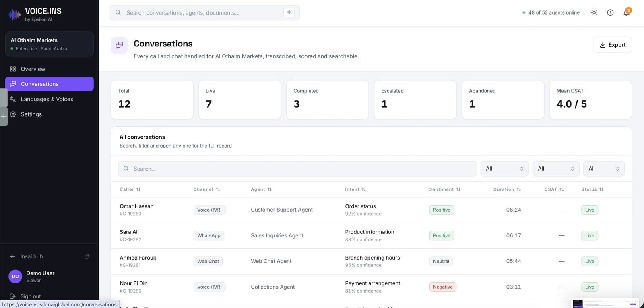Sort table by Status column

(592, 189)
